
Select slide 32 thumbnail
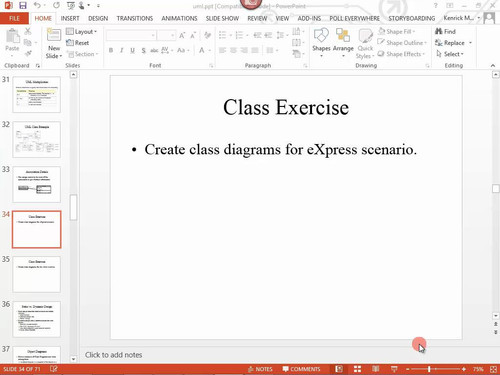37,140
